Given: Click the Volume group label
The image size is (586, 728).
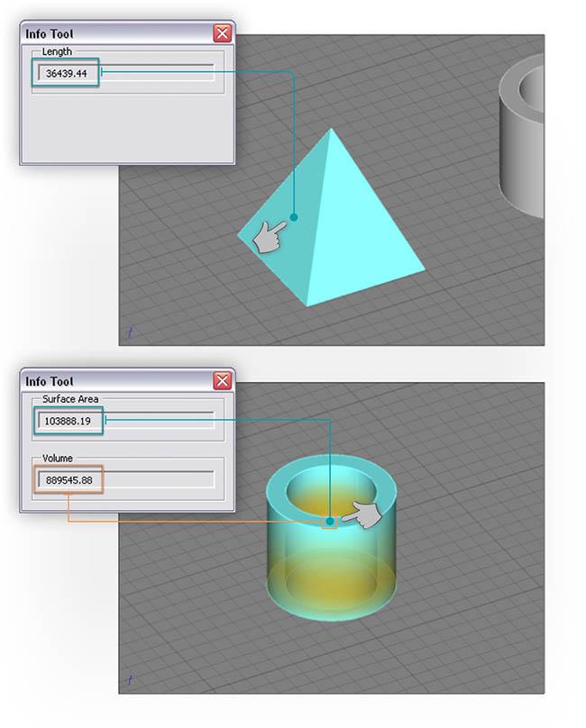Looking at the screenshot, I should point(58,458).
